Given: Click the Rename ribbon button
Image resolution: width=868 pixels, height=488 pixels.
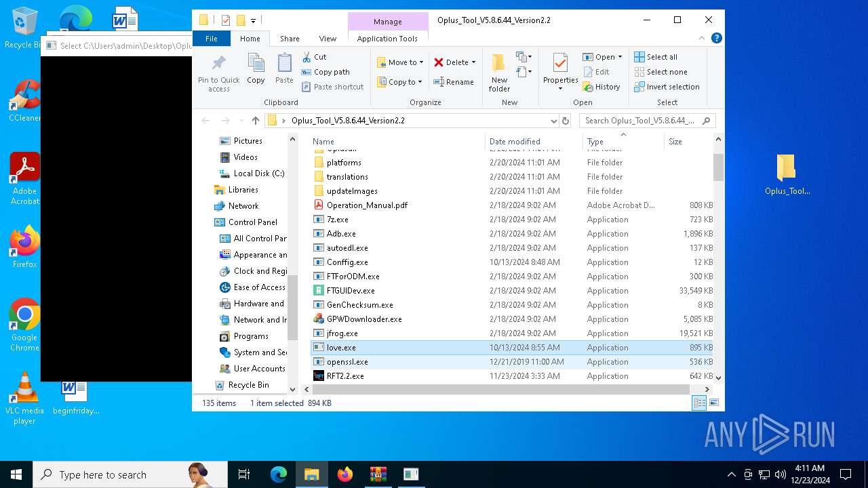Looking at the screenshot, I should [454, 82].
